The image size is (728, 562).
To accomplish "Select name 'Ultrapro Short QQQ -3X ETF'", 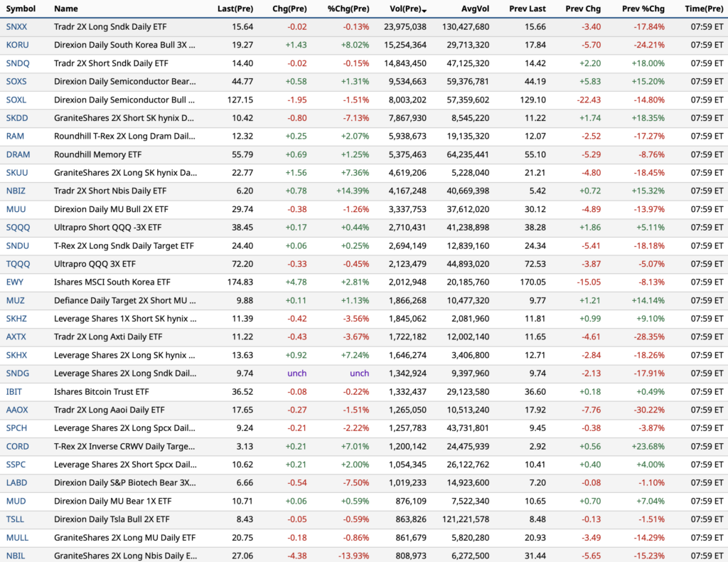I will [x=108, y=228].
